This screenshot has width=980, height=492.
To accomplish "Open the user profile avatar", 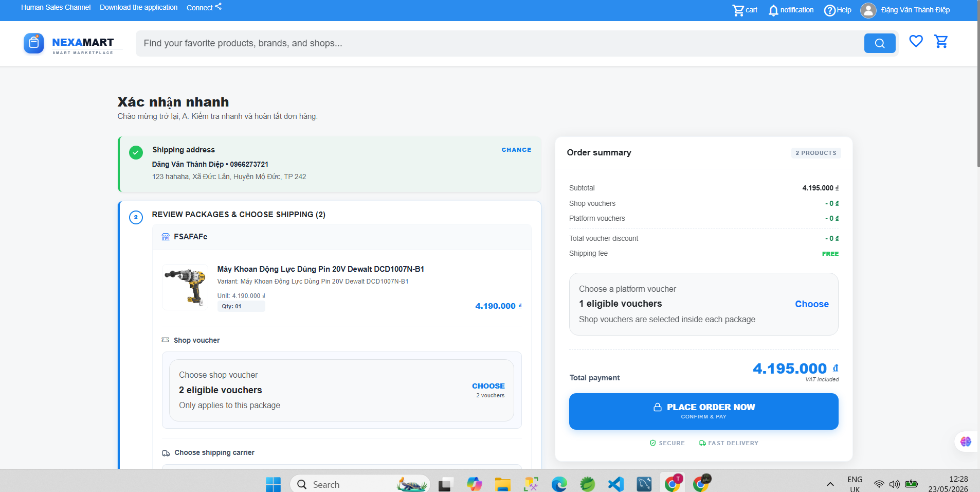I will click(868, 10).
